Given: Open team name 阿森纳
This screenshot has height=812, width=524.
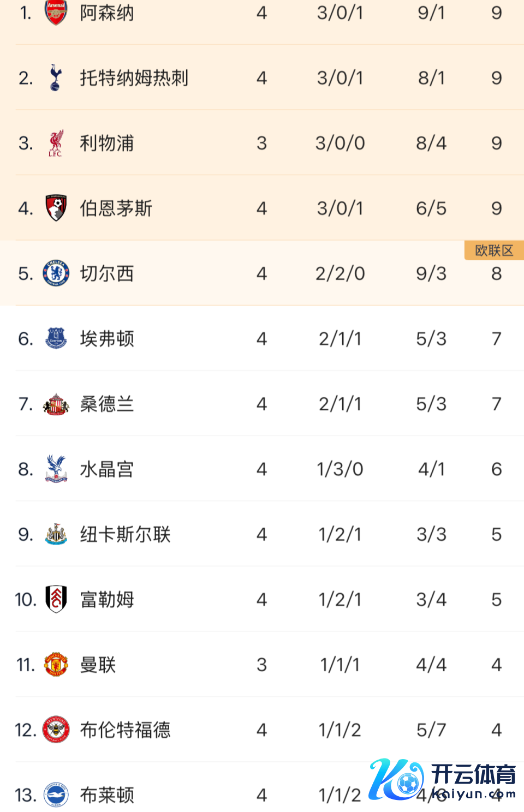Looking at the screenshot, I should (107, 13).
